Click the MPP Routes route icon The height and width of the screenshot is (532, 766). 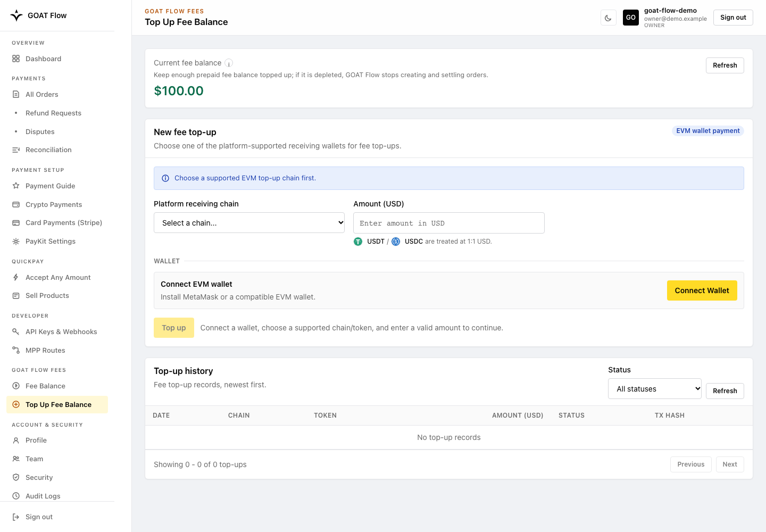(x=16, y=350)
